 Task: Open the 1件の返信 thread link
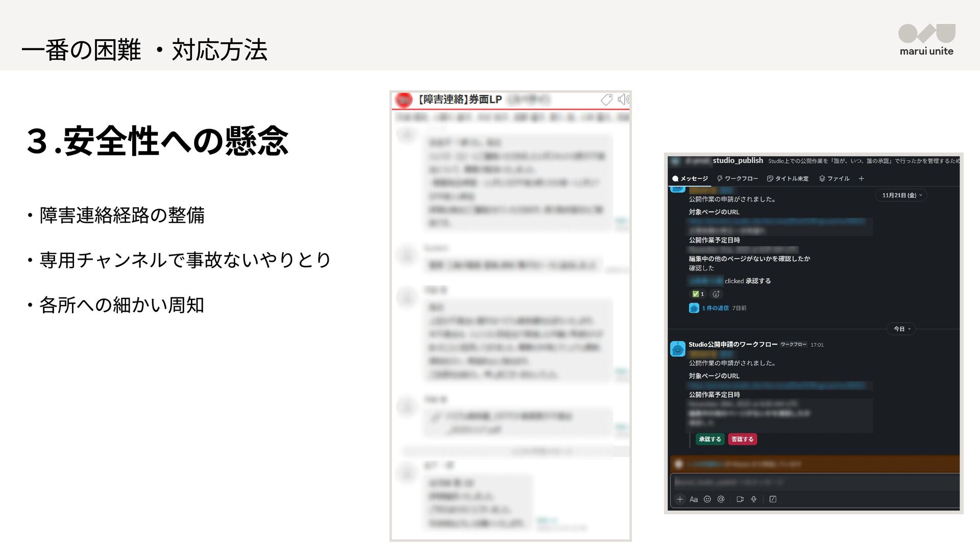[x=715, y=308]
